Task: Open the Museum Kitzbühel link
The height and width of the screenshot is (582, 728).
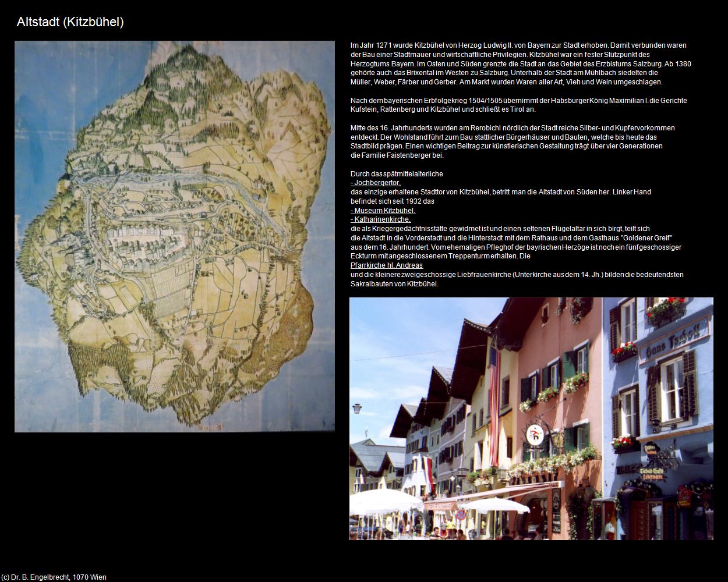Action: tap(383, 210)
